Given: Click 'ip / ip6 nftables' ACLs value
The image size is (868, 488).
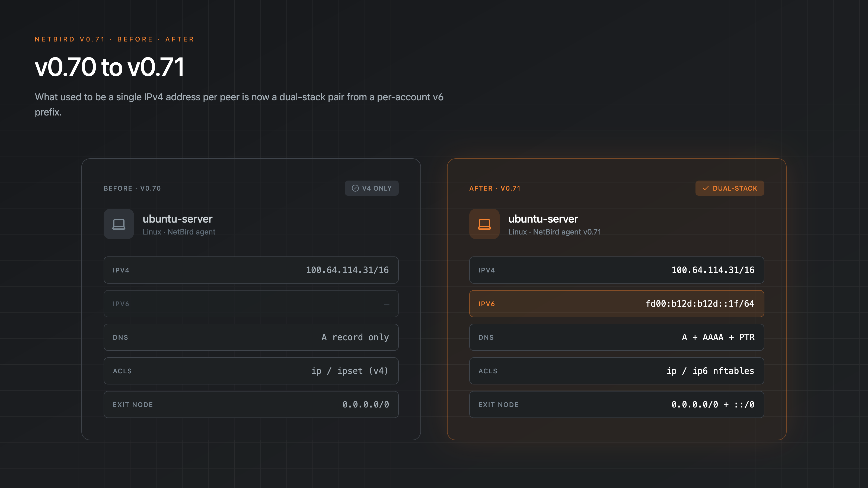Looking at the screenshot, I should [711, 371].
